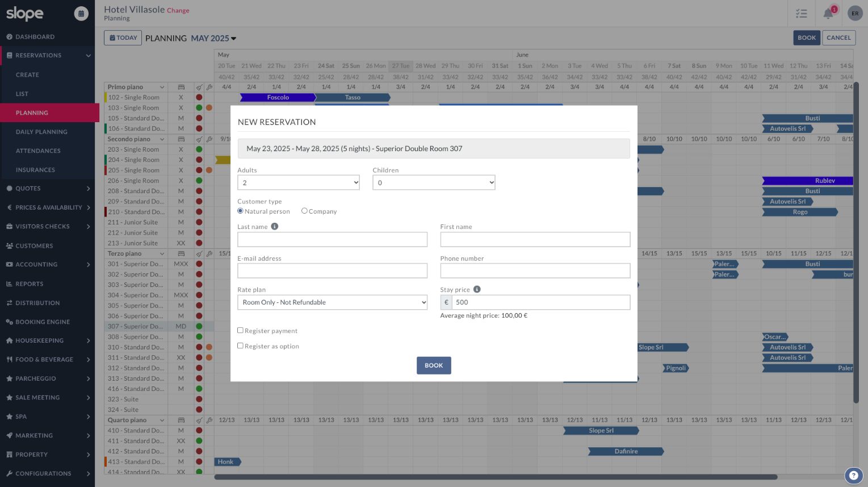Open the May 2025 month picker
Image resolution: width=868 pixels, height=487 pixels.
213,39
